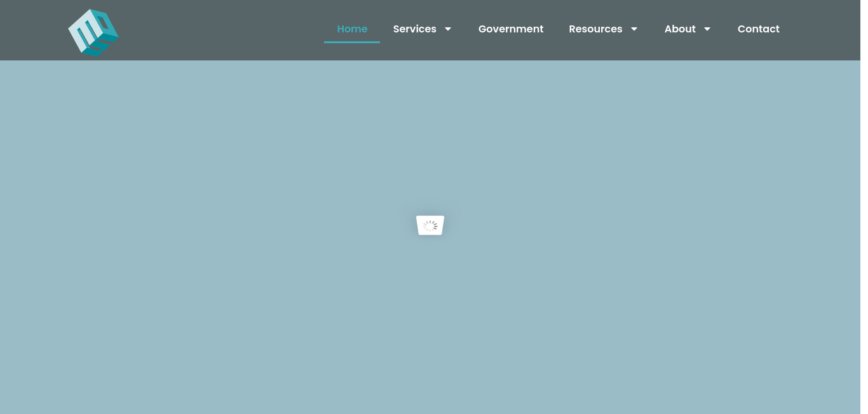
Task: Navigate to the Contact page
Action: coord(759,29)
